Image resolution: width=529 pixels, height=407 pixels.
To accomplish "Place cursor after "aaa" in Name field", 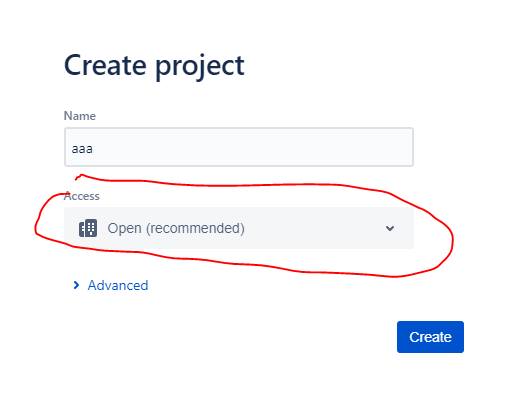I will pos(94,149).
